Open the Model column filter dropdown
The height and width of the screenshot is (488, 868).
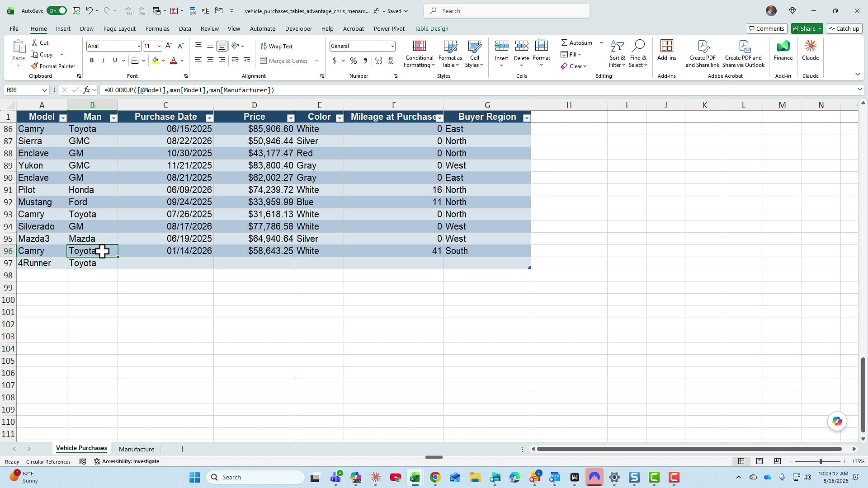tap(63, 118)
